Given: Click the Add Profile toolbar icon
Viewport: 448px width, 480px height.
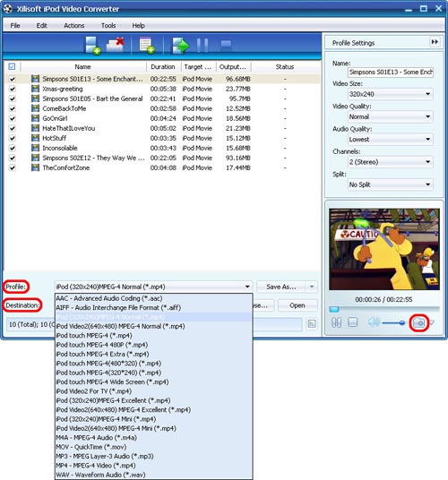Looking at the screenshot, I should (x=147, y=46).
